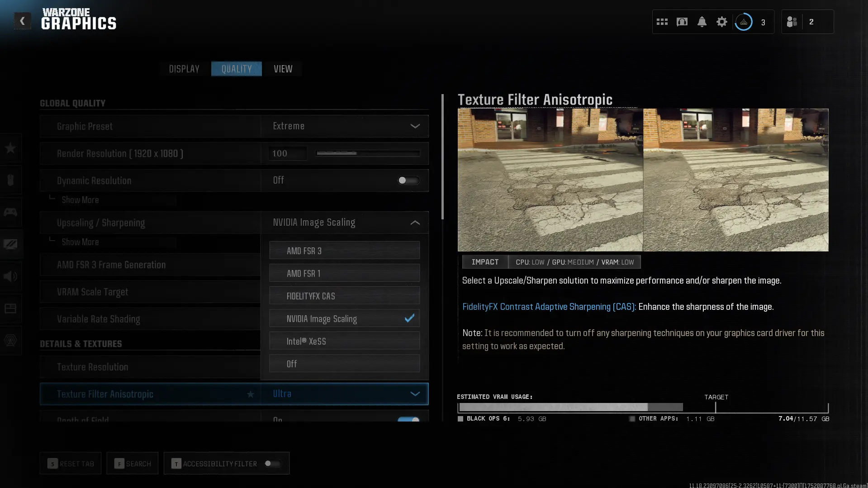The width and height of the screenshot is (868, 488).
Task: Click the Reset Tab button
Action: (x=71, y=464)
